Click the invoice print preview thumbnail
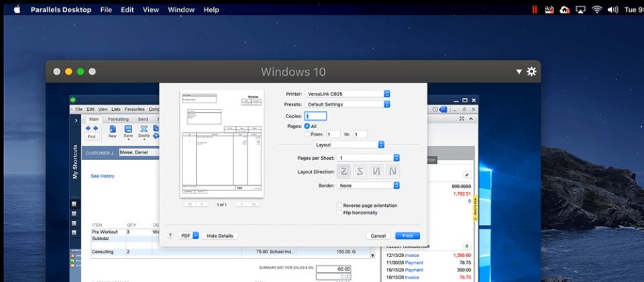Screen dimensions: 644x282 tap(222, 144)
